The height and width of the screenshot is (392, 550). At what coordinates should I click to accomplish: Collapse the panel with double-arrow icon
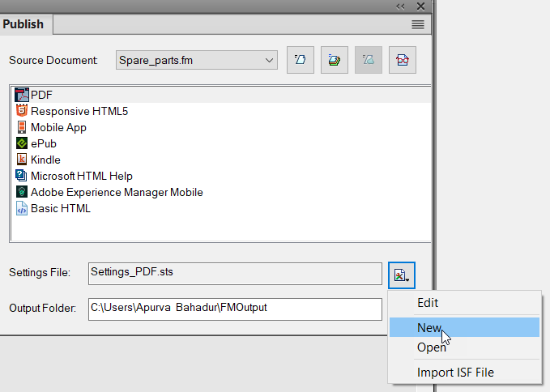click(400, 6)
